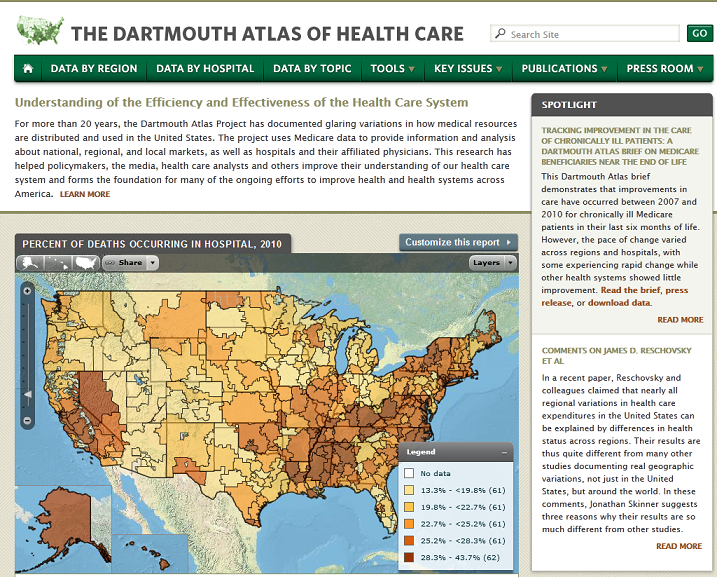Open Data by Hospital
Viewport: 717px width, 577px height.
coord(205,69)
